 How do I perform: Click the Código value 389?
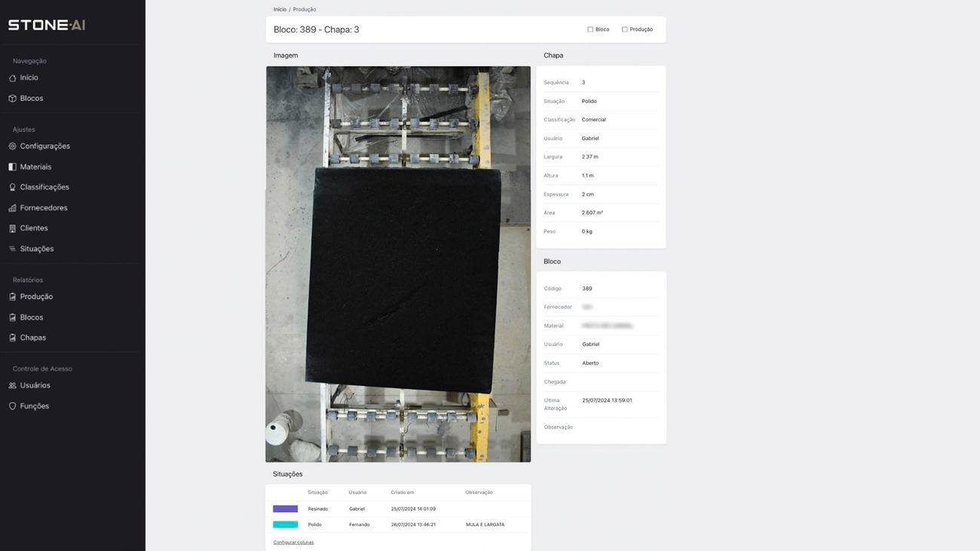[x=587, y=289]
